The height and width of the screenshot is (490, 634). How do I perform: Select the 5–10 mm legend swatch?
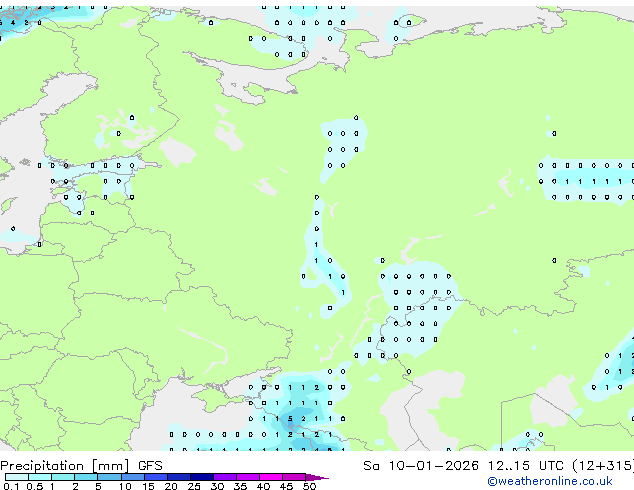point(109,477)
